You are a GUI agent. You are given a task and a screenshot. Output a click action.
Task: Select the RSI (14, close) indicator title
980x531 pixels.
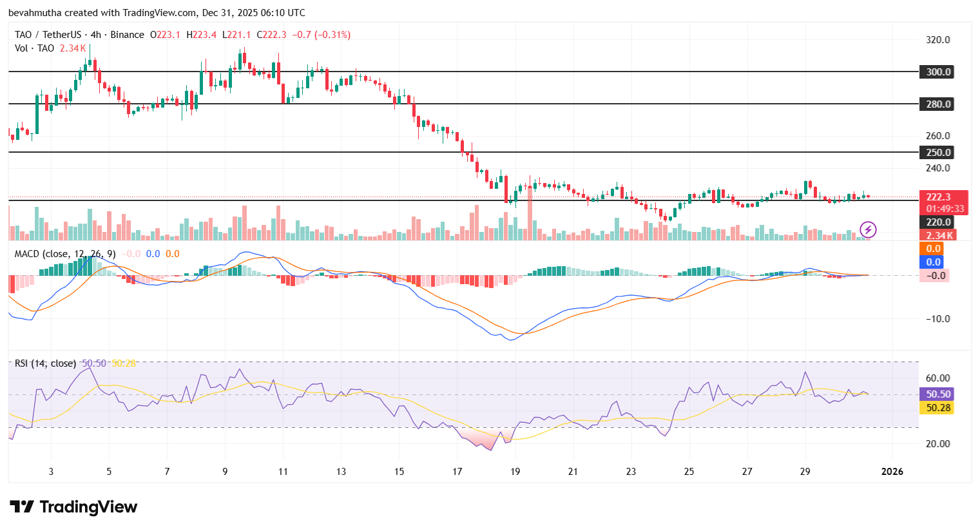point(45,363)
